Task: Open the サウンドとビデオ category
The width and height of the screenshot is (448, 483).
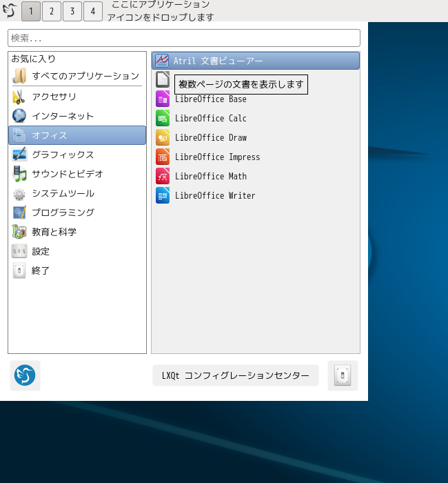Action: pyautogui.click(x=77, y=174)
